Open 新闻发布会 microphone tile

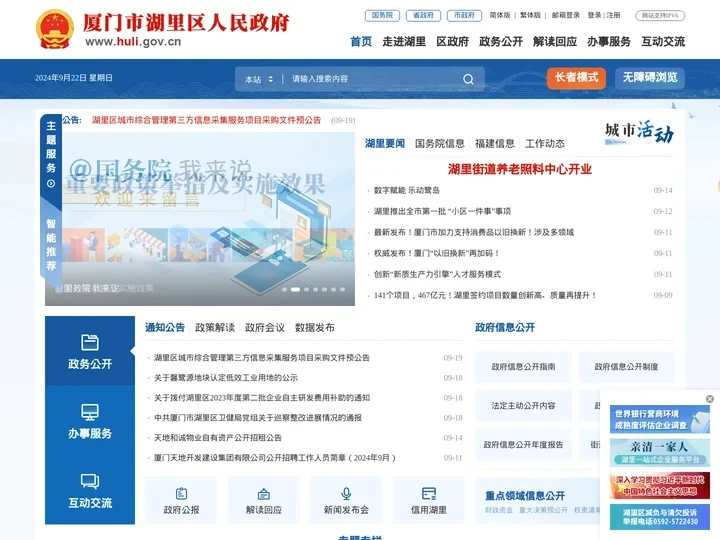click(346, 500)
